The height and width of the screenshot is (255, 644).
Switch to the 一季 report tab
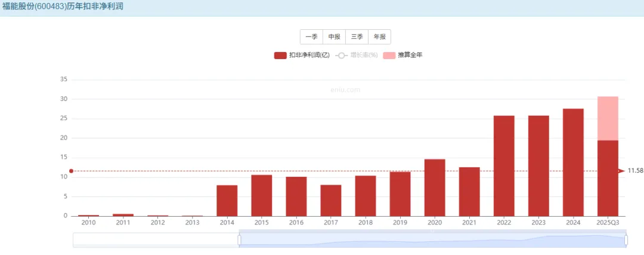point(312,36)
